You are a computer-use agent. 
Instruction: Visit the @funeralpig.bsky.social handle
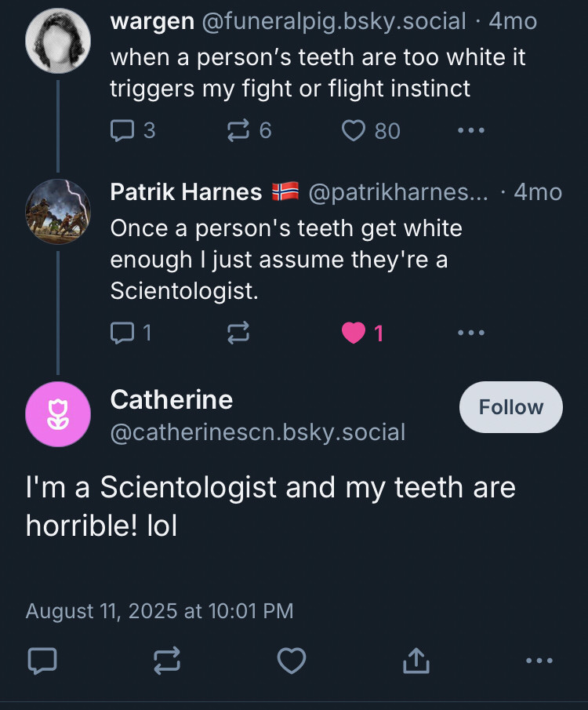click(x=334, y=21)
